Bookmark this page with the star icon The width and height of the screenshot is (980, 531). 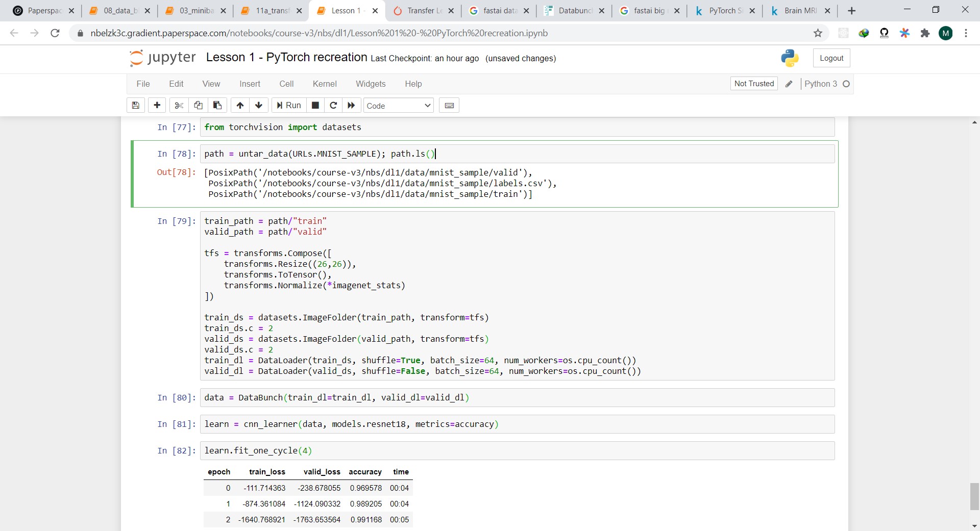click(818, 33)
